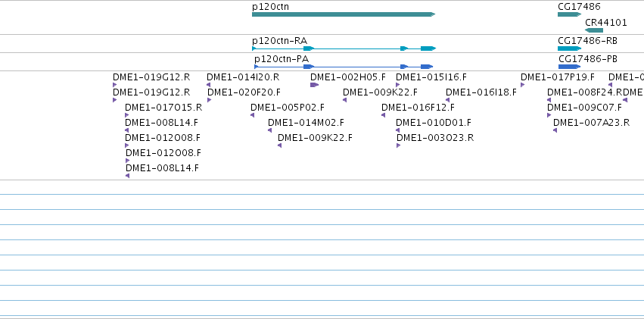This screenshot has width=644, height=319.
Task: Select the DME1-017P19.F feature
Action: click(522, 85)
